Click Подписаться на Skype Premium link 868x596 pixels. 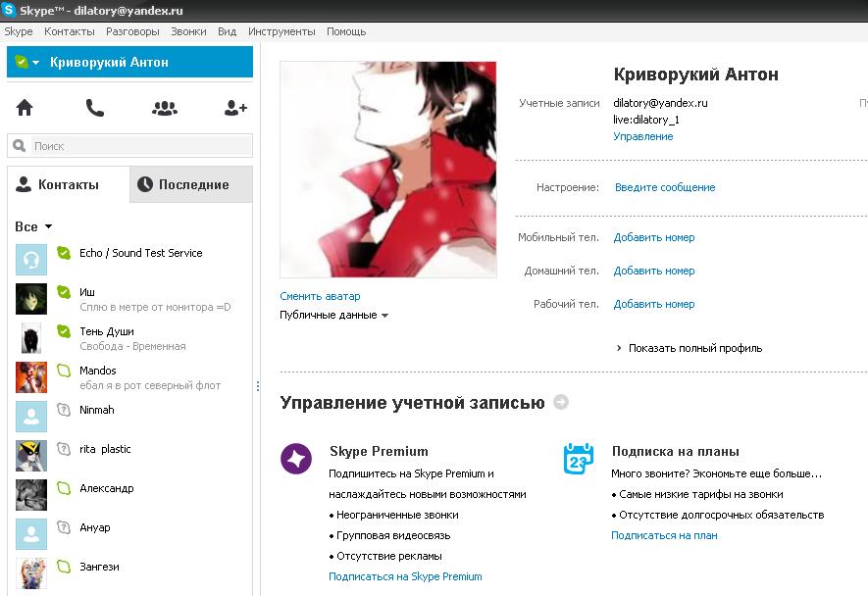tap(405, 576)
